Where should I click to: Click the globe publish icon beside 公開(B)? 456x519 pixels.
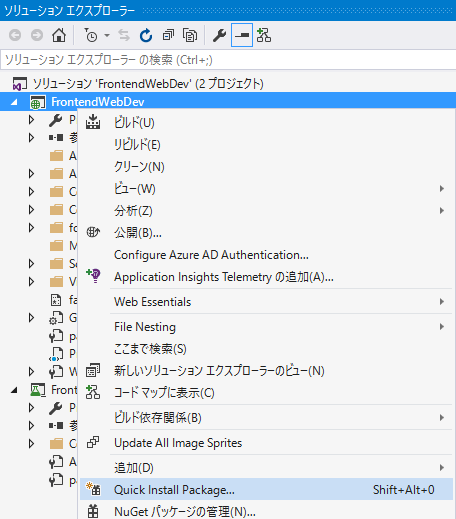coord(93,232)
